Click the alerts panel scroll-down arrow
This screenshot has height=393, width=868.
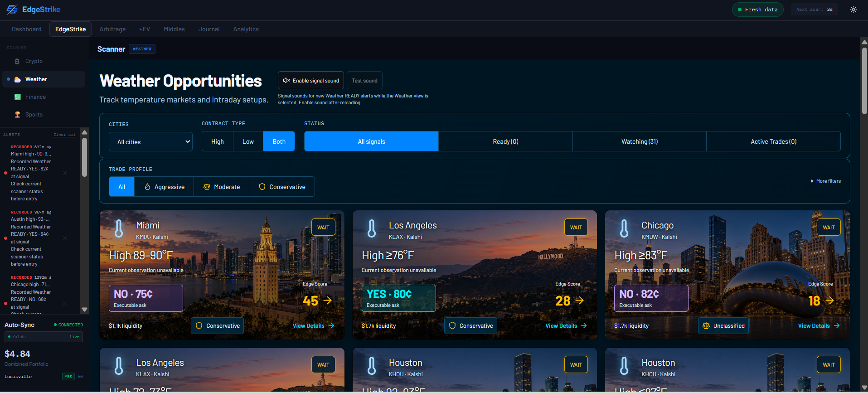point(84,310)
